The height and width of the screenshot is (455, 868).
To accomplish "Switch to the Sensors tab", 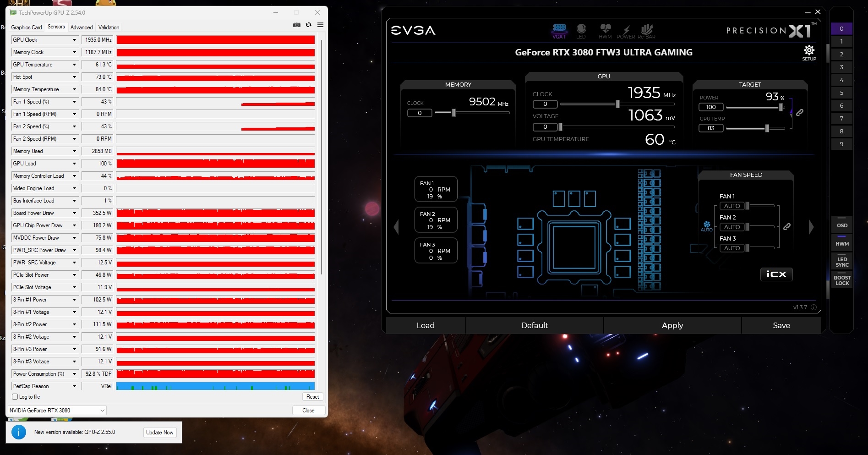I will 56,27.
